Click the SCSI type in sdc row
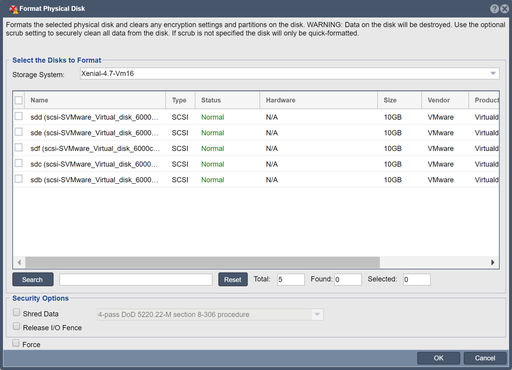 (x=180, y=164)
